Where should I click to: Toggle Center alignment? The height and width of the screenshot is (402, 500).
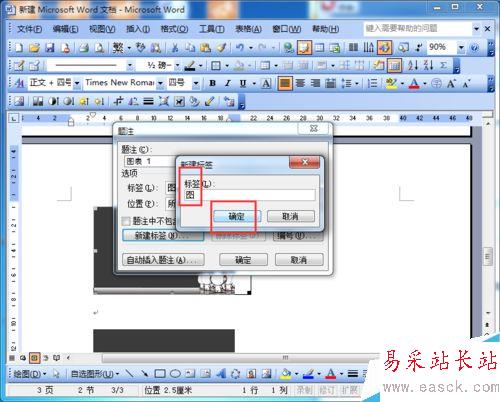(x=300, y=83)
